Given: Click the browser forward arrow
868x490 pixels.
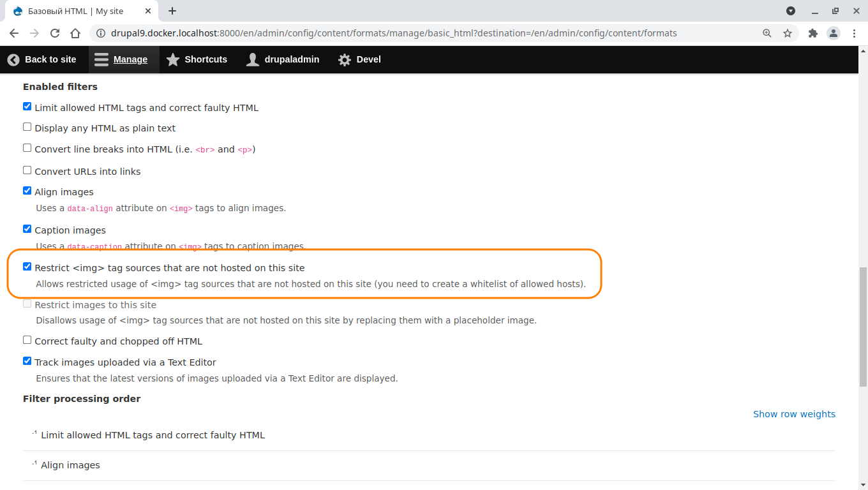Looking at the screenshot, I should (34, 33).
